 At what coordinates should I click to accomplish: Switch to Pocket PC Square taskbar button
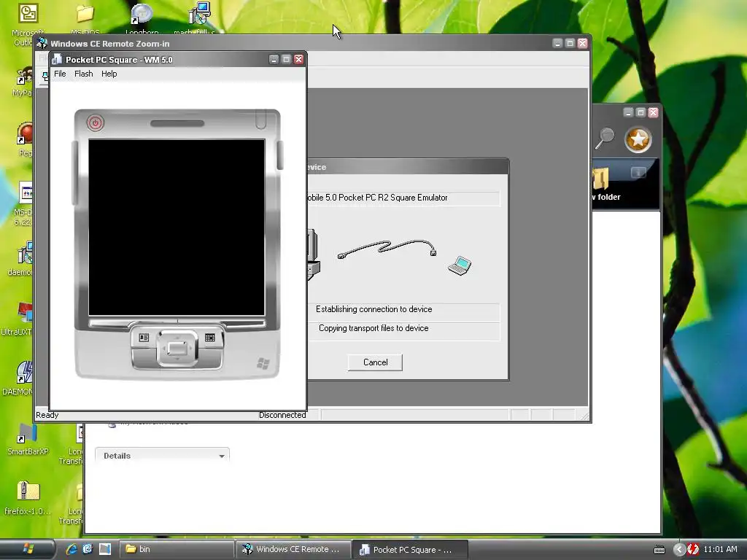(410, 550)
